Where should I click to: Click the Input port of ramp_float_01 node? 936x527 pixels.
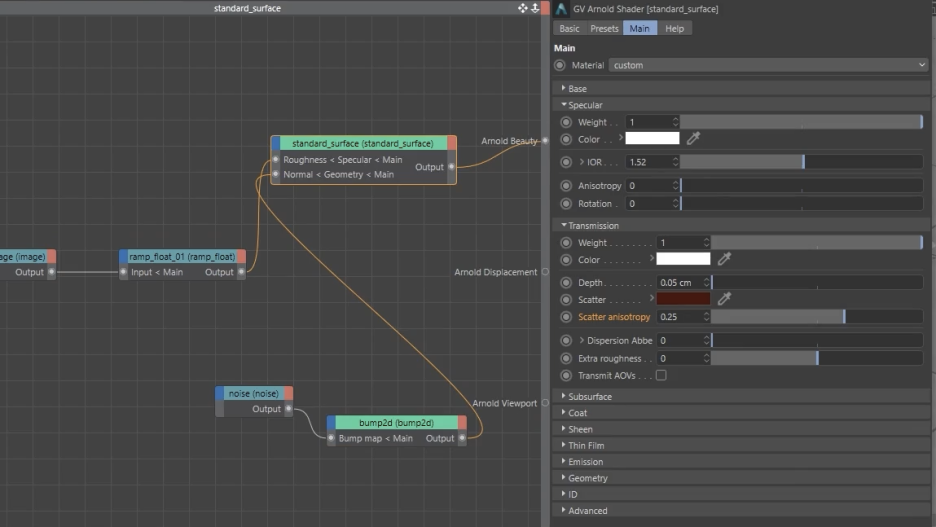click(x=124, y=272)
